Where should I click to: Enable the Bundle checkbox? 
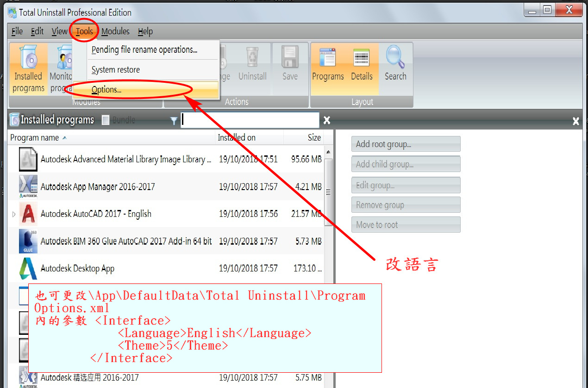106,120
